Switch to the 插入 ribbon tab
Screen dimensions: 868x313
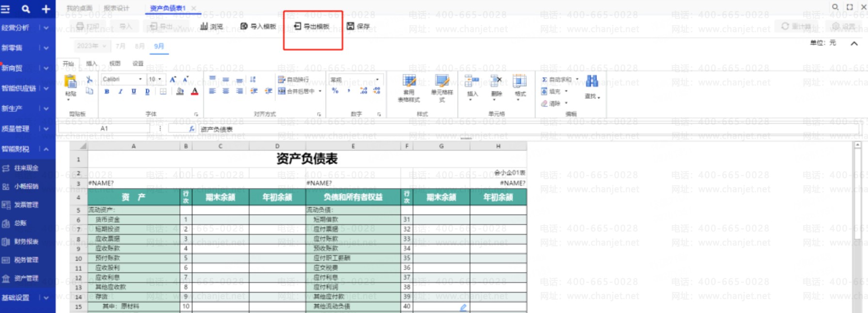click(x=92, y=64)
